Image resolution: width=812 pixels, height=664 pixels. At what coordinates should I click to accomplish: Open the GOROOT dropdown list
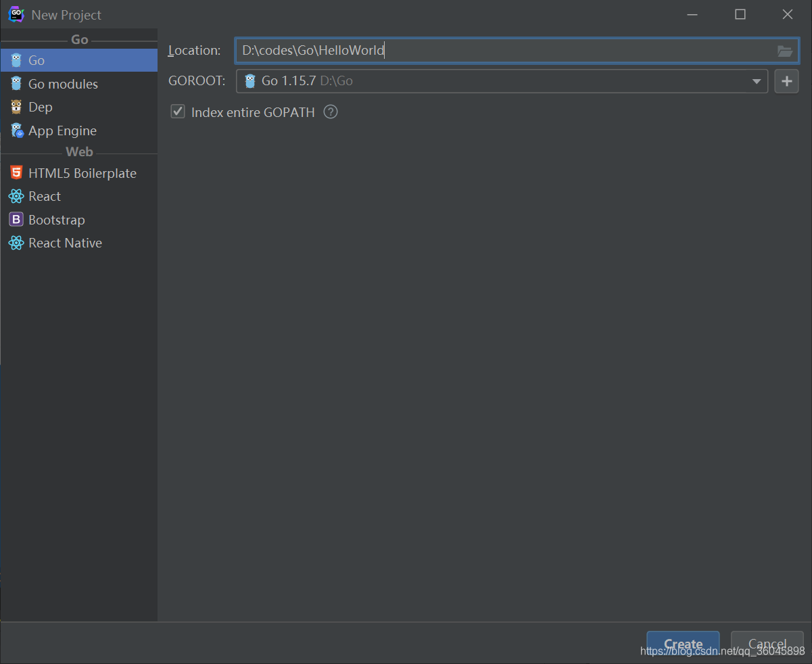[756, 81]
